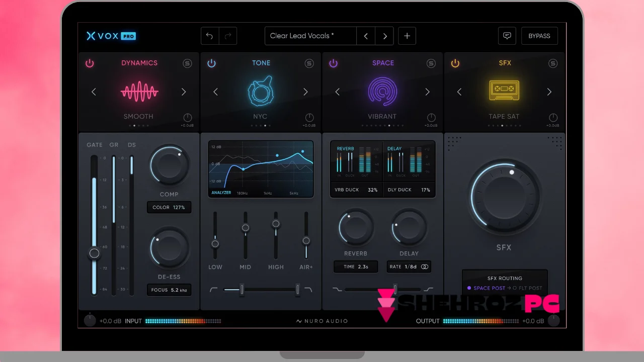Click the SPACE module header
Image resolution: width=644 pixels, height=362 pixels.
(383, 63)
